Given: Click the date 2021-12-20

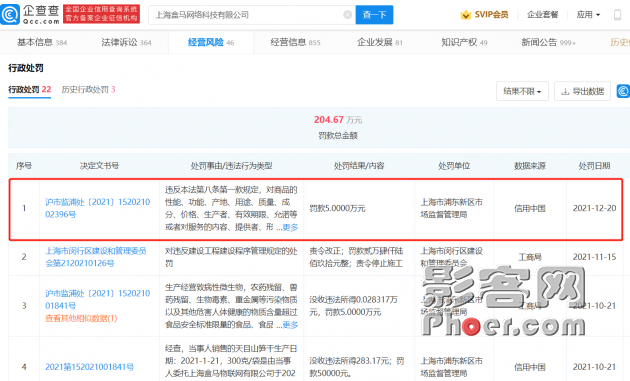Looking at the screenshot, I should (594, 208).
